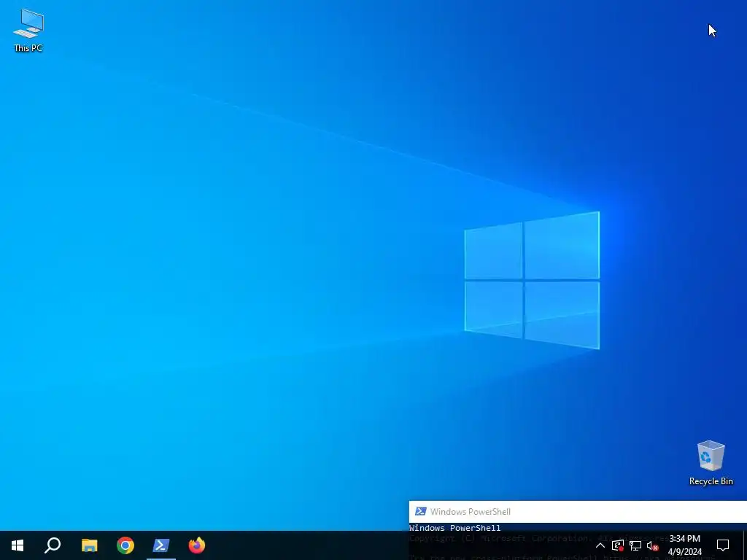Click the taskbar search magnifier icon
This screenshot has height=560, width=747.
click(x=53, y=545)
